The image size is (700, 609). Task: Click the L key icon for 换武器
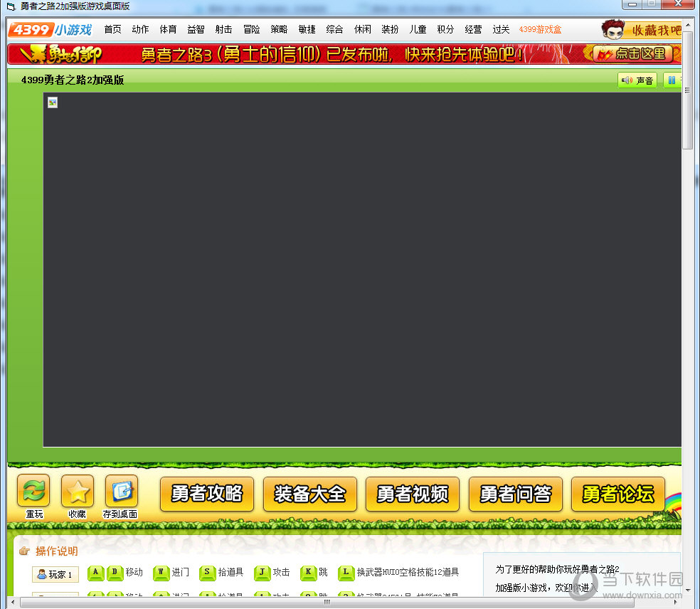point(346,573)
